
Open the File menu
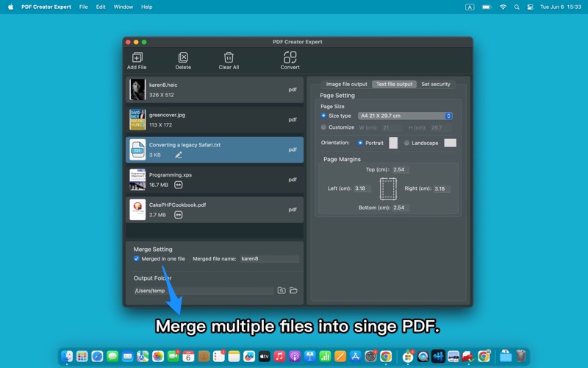tap(84, 7)
